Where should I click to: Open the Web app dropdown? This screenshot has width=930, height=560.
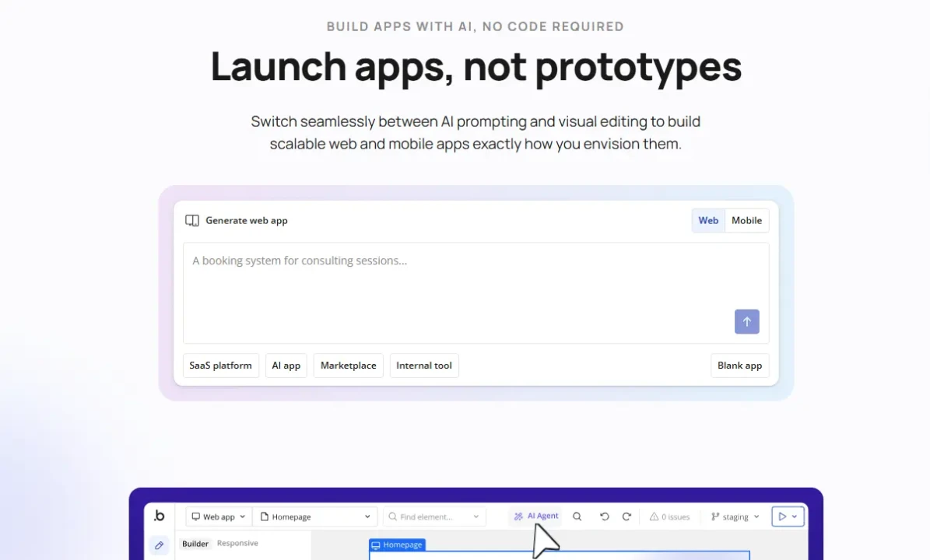pyautogui.click(x=218, y=516)
